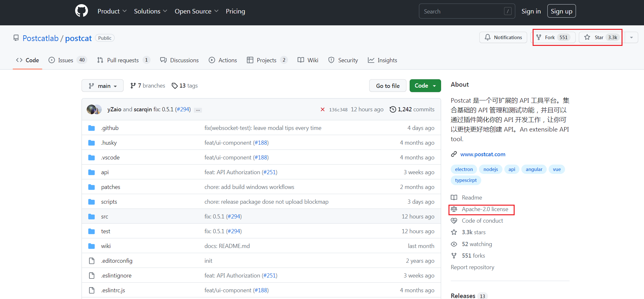Open the Open Source menu
Viewport: 644px width, 299px height.
(196, 11)
